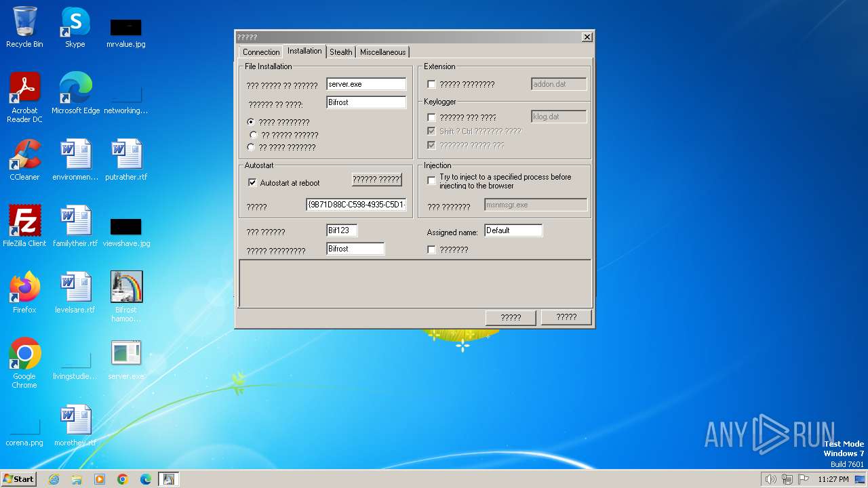The height and width of the screenshot is (488, 868).
Task: Toggle Autostart at reboot checkbox
Action: click(x=252, y=183)
